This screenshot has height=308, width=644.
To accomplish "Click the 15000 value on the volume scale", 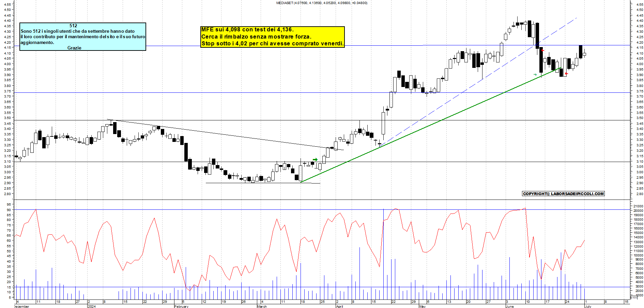I will click(638, 233).
